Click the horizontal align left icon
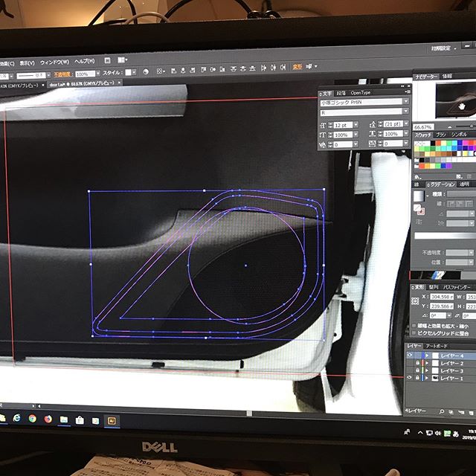 point(173,71)
